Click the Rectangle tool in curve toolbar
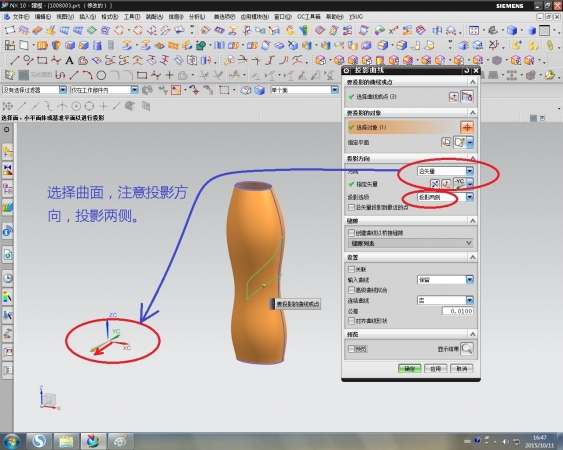The width and height of the screenshot is (563, 450). (42, 60)
